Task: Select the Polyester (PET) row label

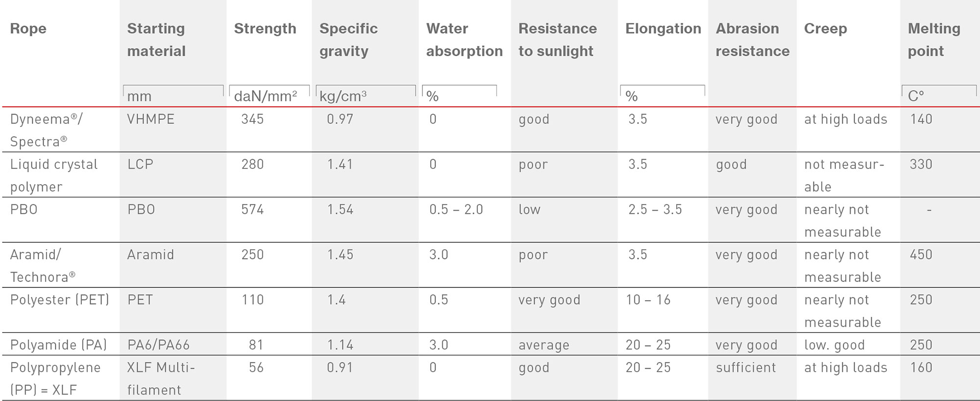Action: pos(60,300)
